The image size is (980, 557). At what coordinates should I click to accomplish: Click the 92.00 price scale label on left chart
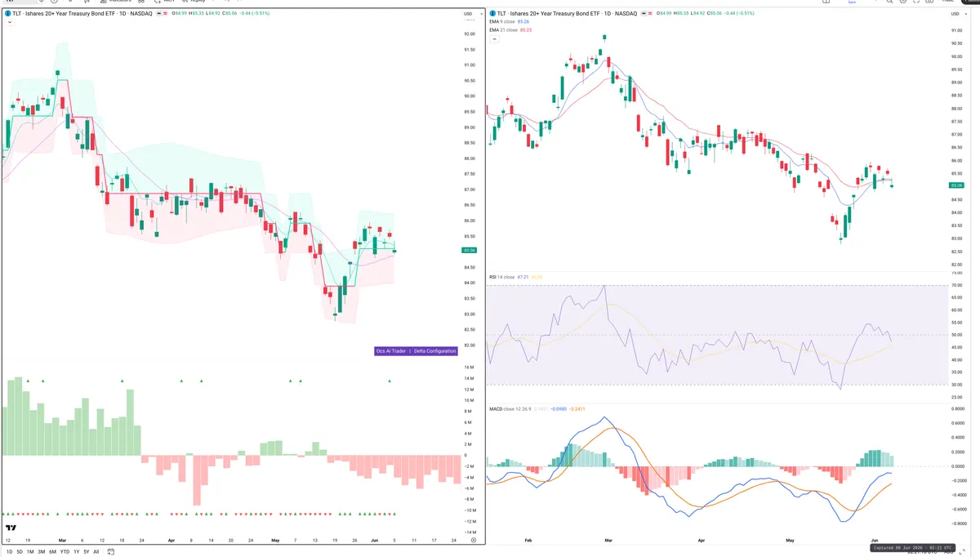[469, 33]
